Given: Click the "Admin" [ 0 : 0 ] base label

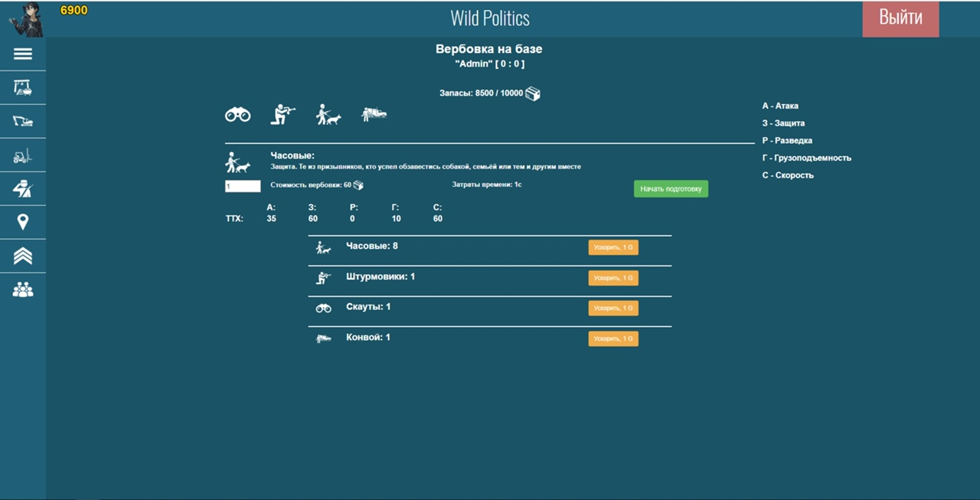Looking at the screenshot, I should pos(490,64).
